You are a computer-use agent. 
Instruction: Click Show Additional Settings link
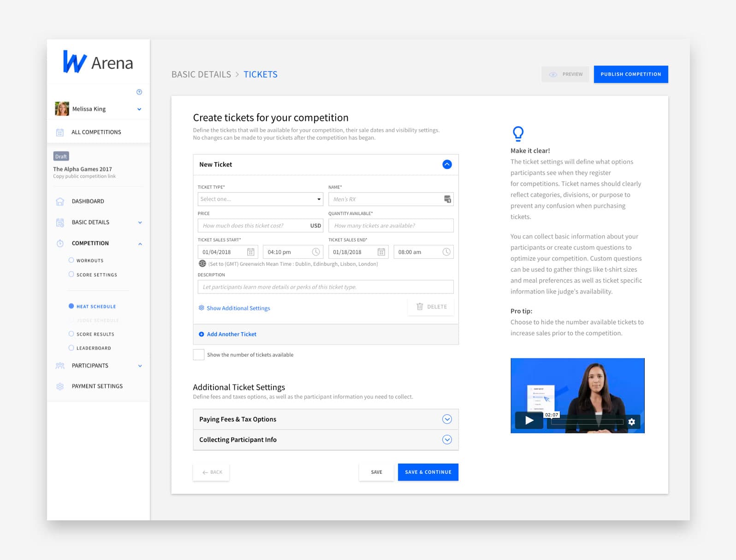pos(238,308)
